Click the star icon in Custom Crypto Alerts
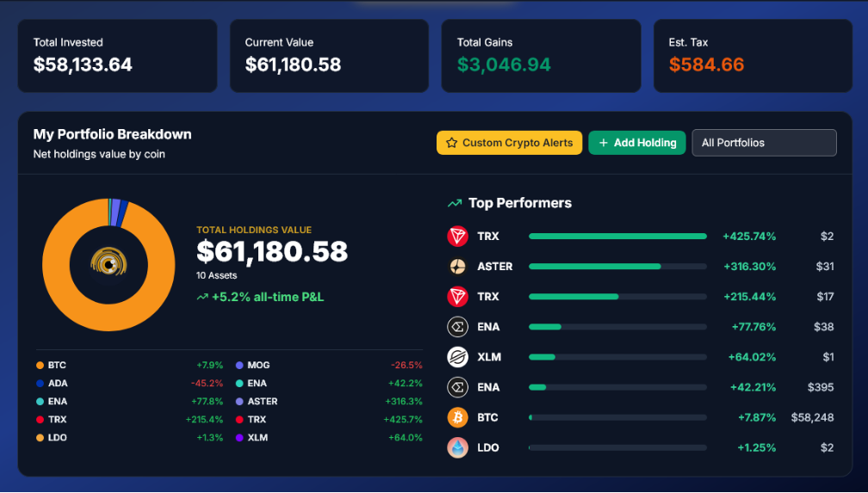 pyautogui.click(x=452, y=143)
